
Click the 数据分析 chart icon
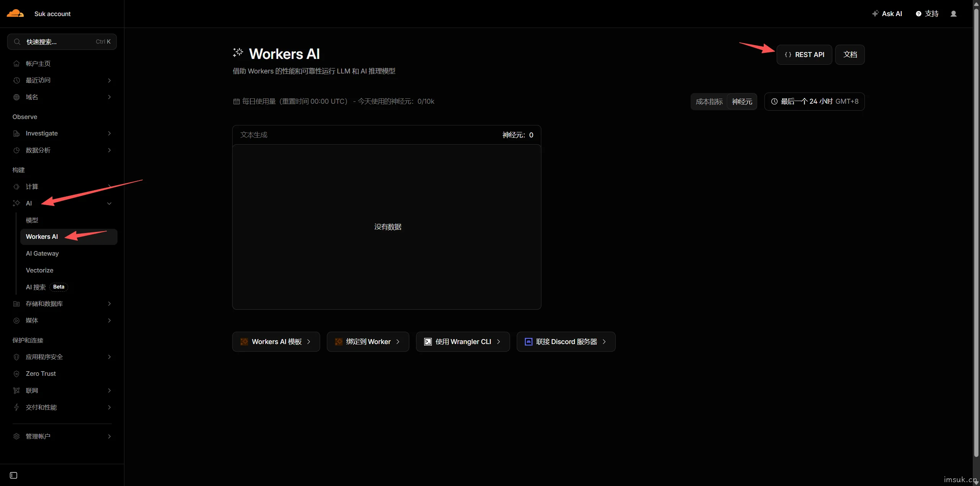coord(16,150)
